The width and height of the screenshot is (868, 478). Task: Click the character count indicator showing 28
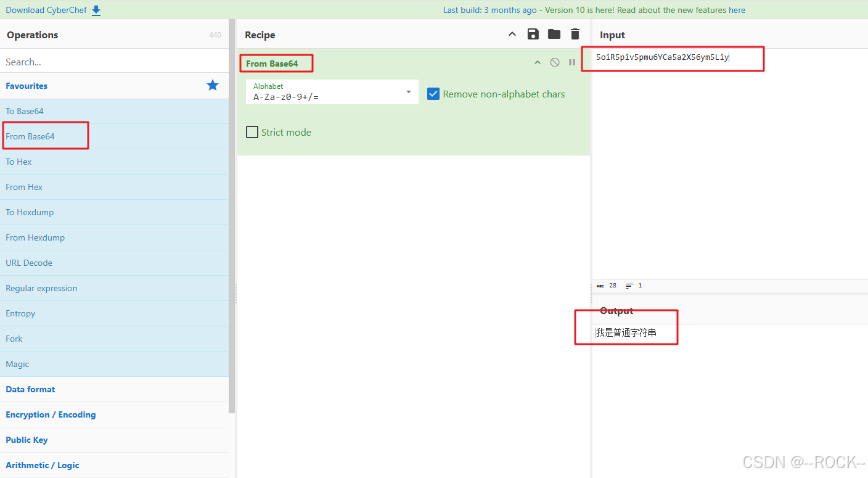tap(610, 285)
